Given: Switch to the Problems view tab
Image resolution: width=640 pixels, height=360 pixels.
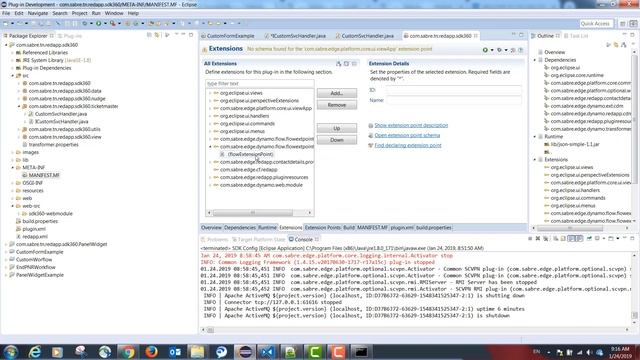Looking at the screenshot, I should pyautogui.click(x=215, y=240).
